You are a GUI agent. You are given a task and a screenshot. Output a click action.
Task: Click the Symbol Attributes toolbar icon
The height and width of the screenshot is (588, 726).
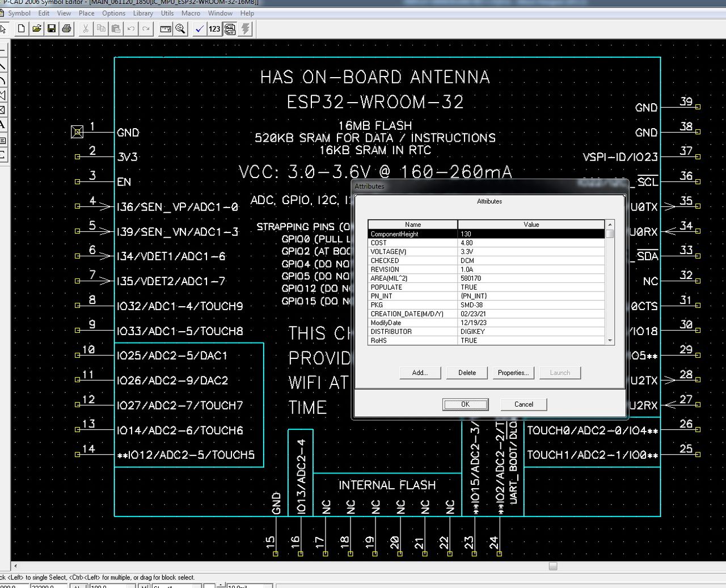coord(230,28)
